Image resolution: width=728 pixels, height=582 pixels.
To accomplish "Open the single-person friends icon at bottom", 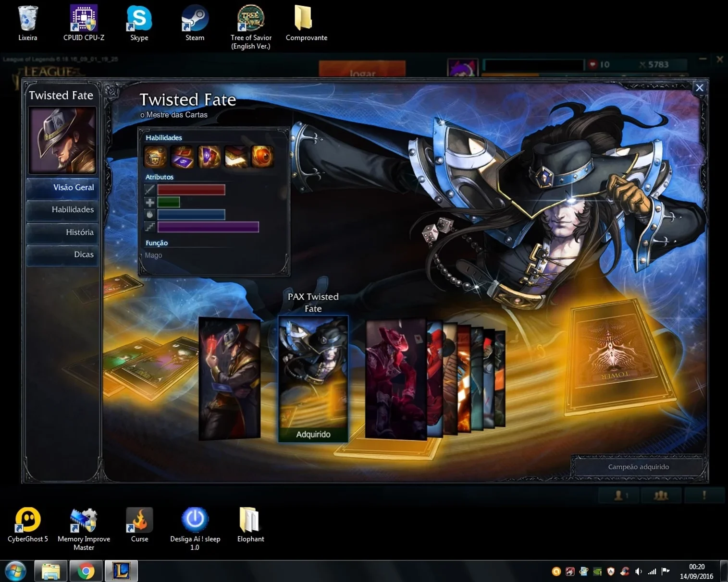I will [619, 495].
